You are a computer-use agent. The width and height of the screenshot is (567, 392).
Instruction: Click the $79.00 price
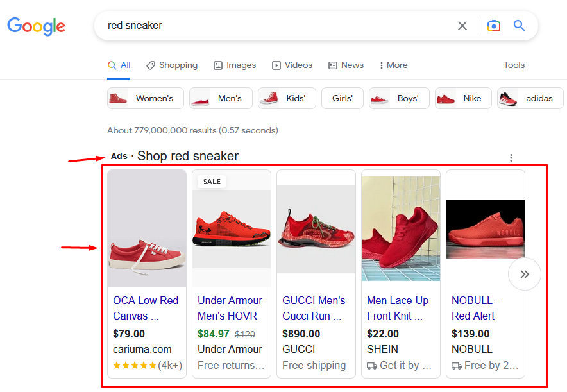point(129,334)
